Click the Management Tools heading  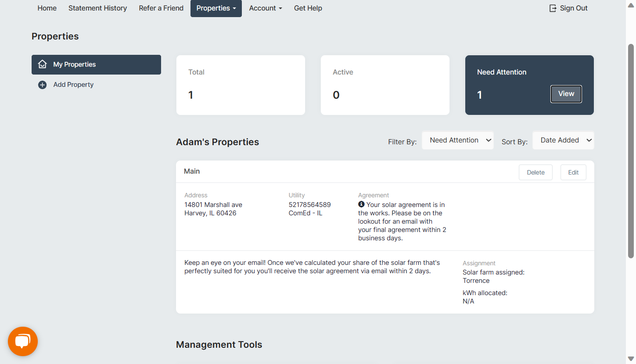point(219,345)
